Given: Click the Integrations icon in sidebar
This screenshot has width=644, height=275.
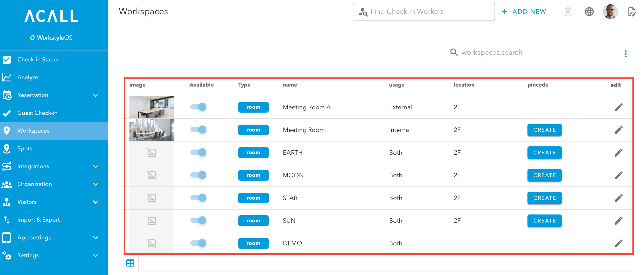Looking at the screenshot, I should tap(7, 166).
